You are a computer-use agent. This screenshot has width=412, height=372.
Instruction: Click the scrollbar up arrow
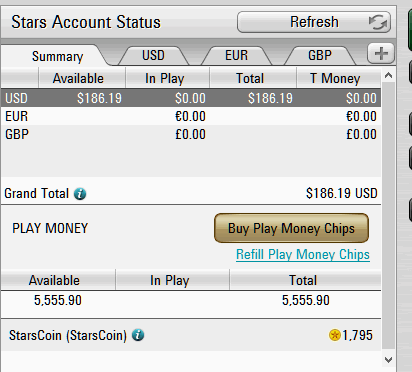pyautogui.click(x=388, y=76)
